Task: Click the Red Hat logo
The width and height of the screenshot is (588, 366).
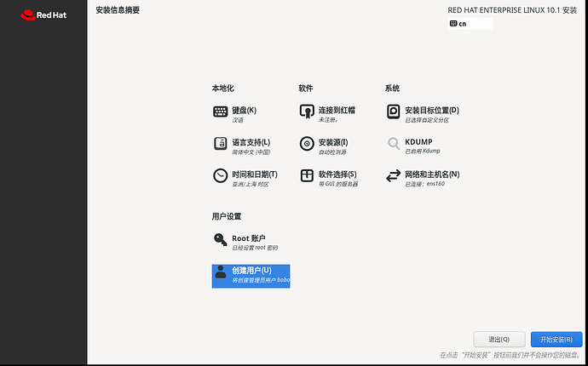Action: point(43,15)
